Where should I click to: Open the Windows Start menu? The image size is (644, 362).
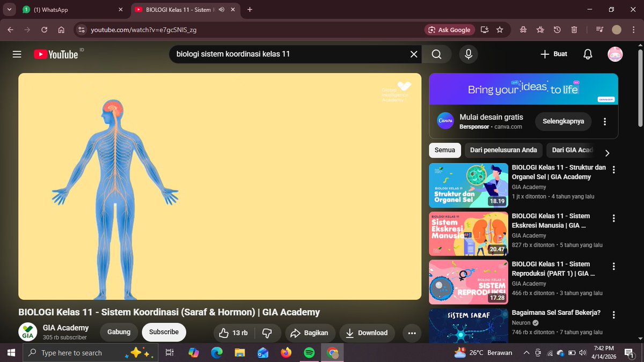click(x=11, y=353)
